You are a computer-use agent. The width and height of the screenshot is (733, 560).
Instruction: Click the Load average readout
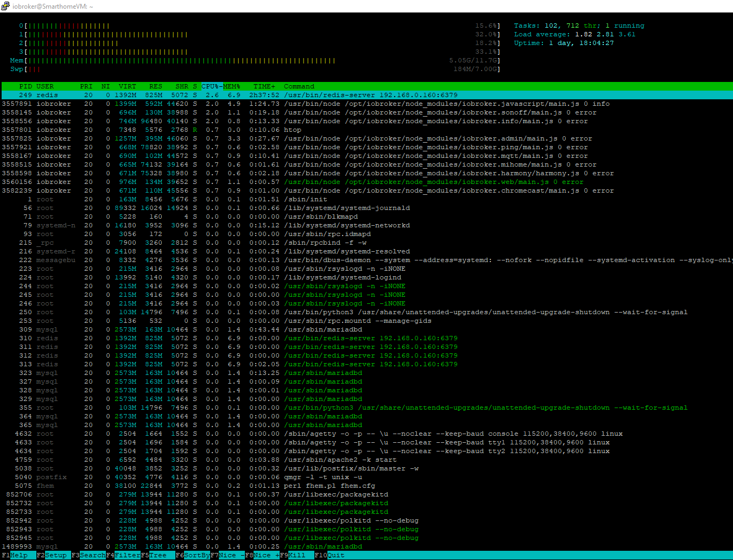[x=575, y=34]
